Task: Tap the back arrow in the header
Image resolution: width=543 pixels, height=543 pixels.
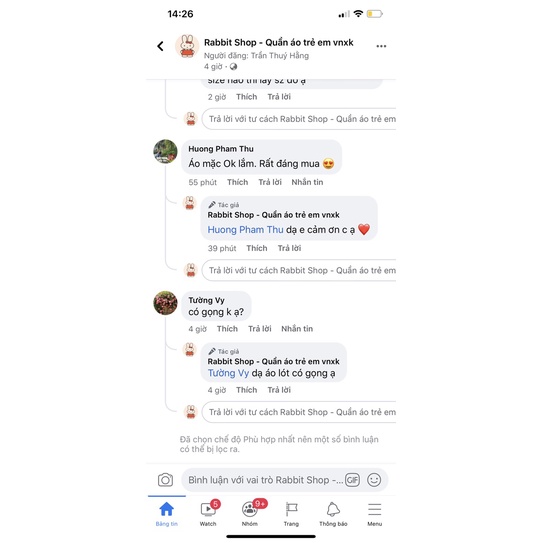Action: tap(160, 46)
